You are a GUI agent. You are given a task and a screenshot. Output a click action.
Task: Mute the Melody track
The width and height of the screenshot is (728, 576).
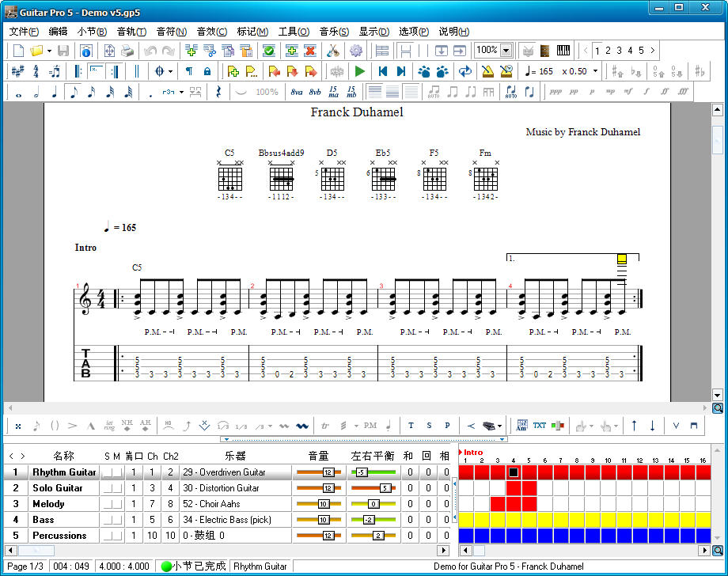pyautogui.click(x=117, y=504)
